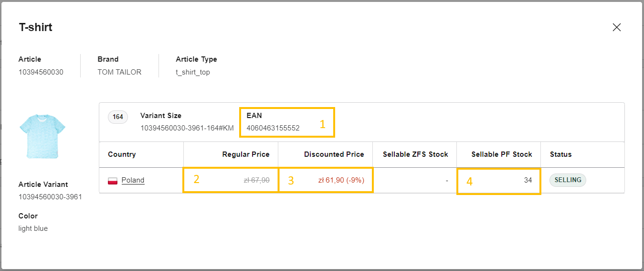The width and height of the screenshot is (644, 271).
Task: Click the TOM TAILOR brand name
Action: coord(119,72)
